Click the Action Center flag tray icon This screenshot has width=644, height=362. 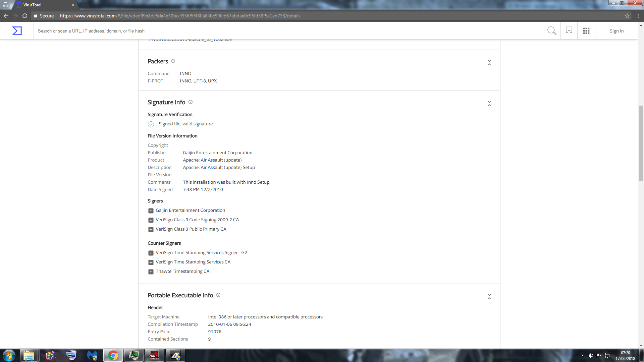[x=599, y=356]
